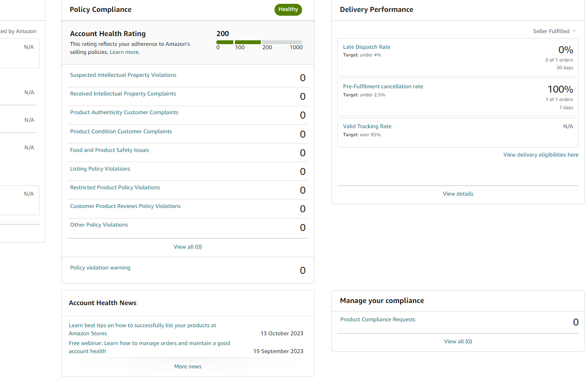Click the Healthy status badge
The width and height of the screenshot is (588, 390).
pos(288,9)
